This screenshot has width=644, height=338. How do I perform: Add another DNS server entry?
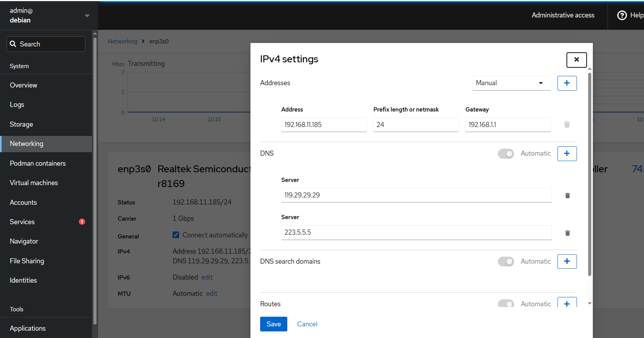point(567,154)
